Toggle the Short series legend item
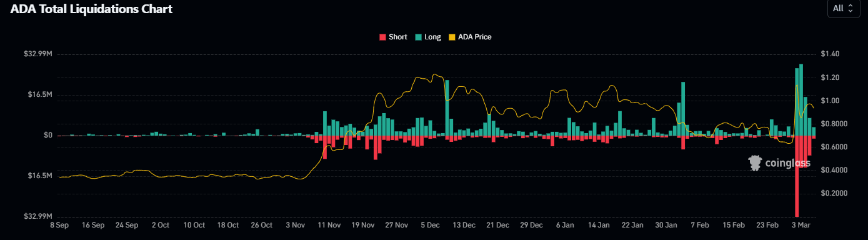The height and width of the screenshot is (240, 868). pyautogui.click(x=393, y=37)
